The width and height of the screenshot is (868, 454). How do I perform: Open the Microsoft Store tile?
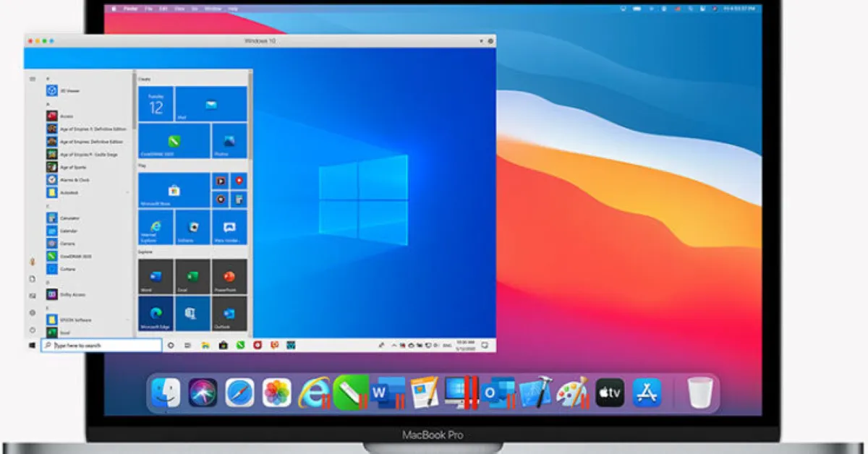174,190
